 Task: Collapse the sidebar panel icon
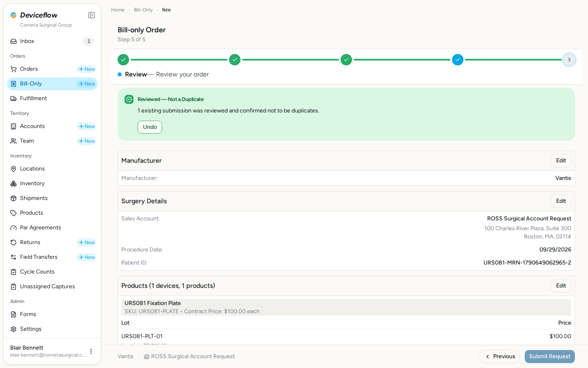click(x=91, y=15)
